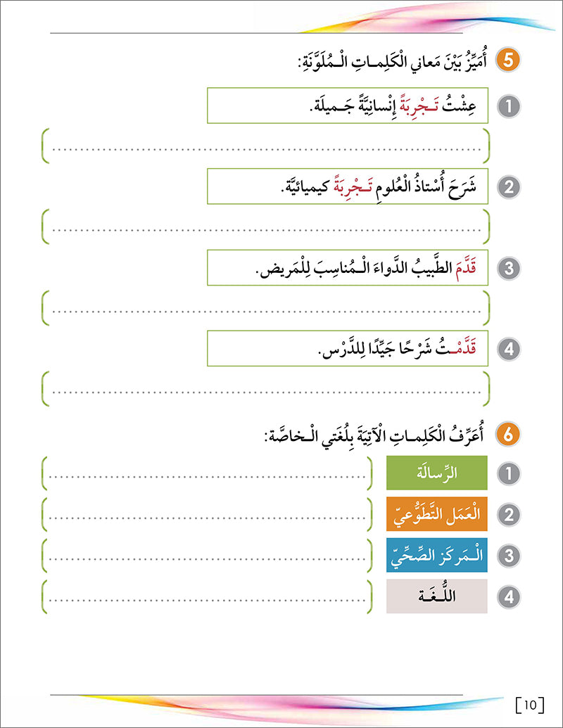The height and width of the screenshot is (728, 563).
Task: Click the dotted answer field beside المركز الصحي
Action: (x=208, y=556)
